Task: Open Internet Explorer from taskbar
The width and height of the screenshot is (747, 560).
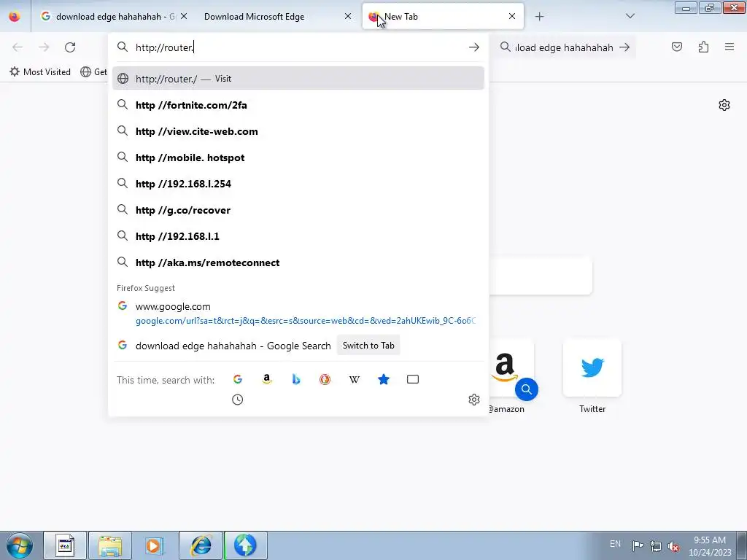Action: click(201, 545)
